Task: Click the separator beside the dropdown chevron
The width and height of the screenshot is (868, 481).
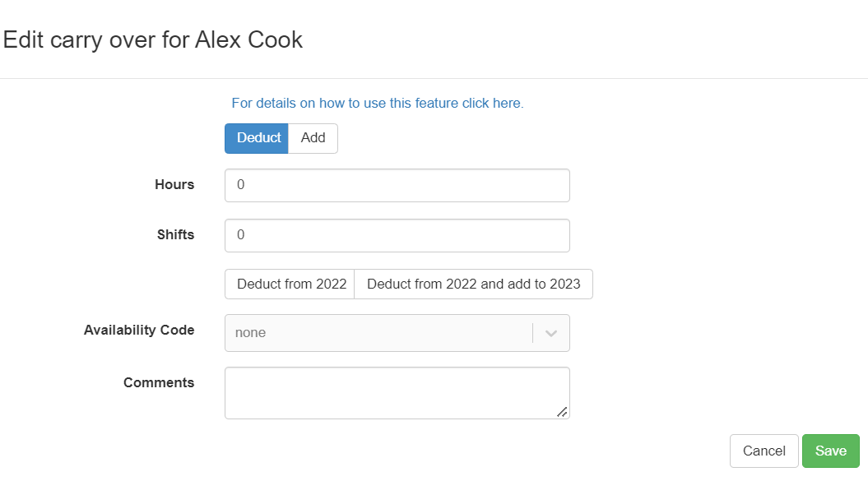Action: 533,333
